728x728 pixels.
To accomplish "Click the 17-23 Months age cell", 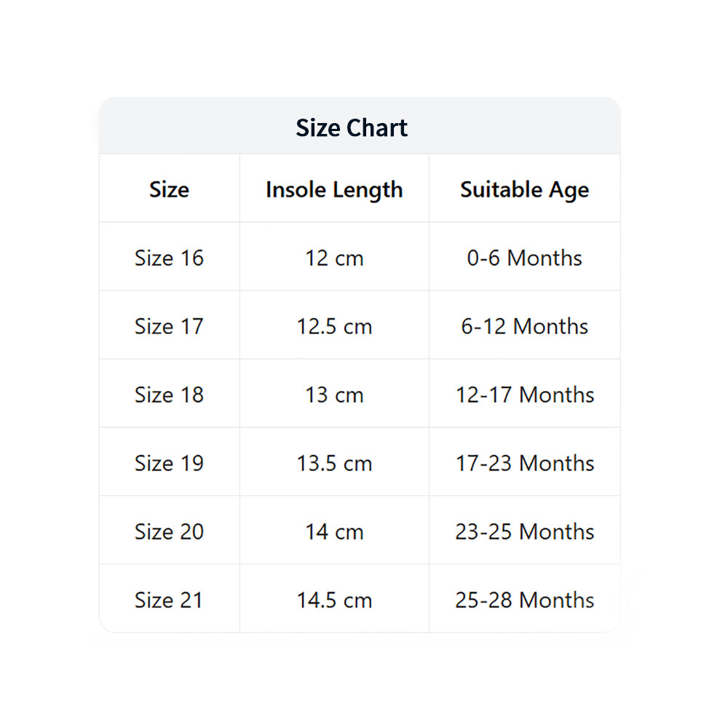I will click(525, 462).
